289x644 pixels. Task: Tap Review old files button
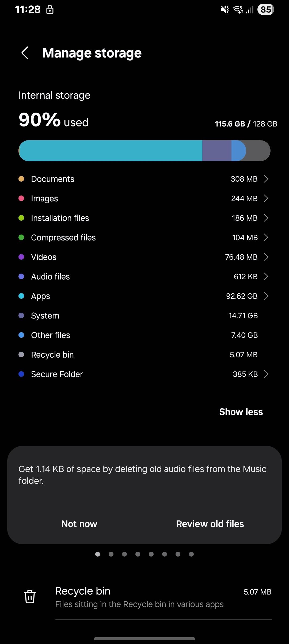(x=210, y=524)
